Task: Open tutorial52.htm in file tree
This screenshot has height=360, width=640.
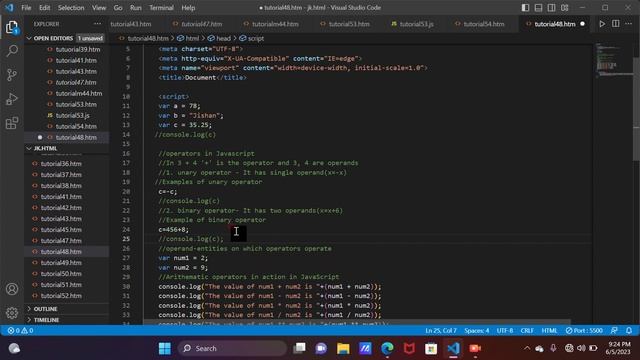Action: tap(61, 296)
